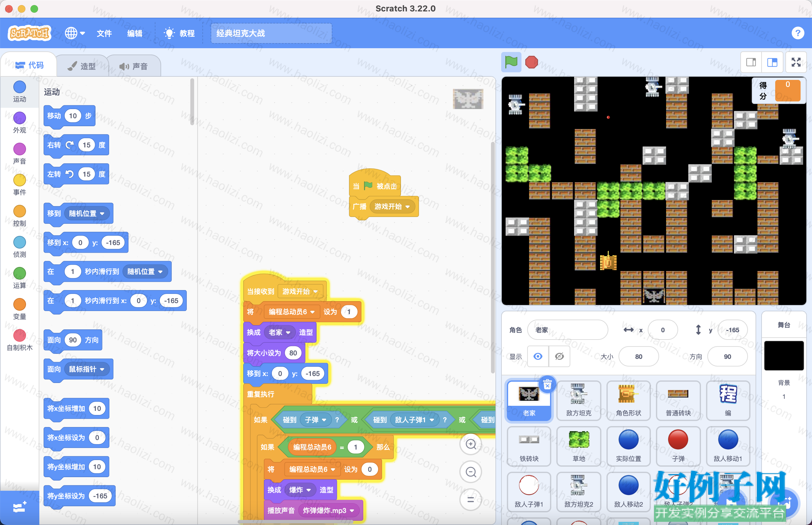Select the 敌方坦克 sprite
This screenshot has height=525, width=812.
pos(579,400)
